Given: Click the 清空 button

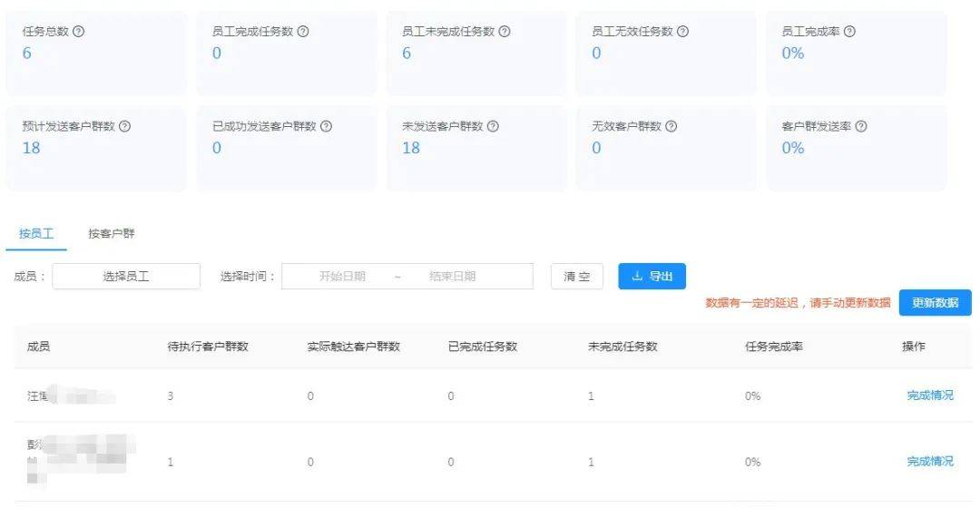Looking at the screenshot, I should coord(577,276).
